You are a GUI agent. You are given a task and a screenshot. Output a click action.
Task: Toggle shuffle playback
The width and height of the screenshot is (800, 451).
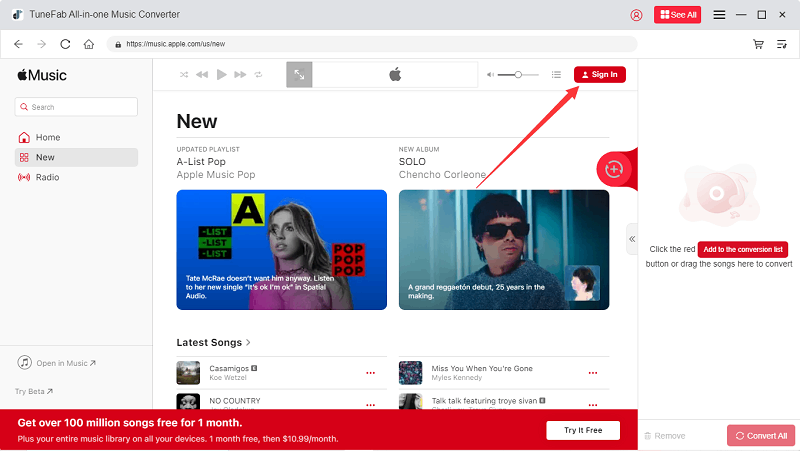click(184, 75)
